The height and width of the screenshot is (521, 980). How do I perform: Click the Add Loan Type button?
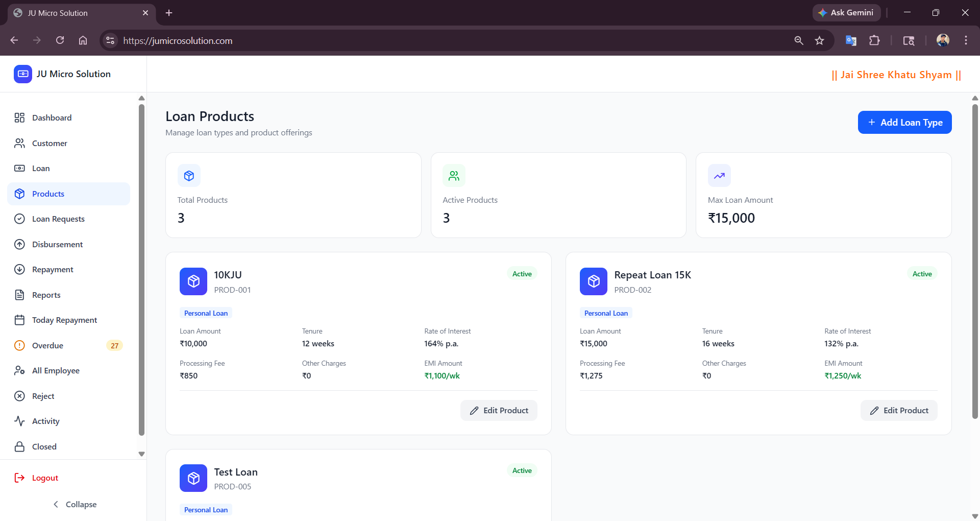point(904,123)
